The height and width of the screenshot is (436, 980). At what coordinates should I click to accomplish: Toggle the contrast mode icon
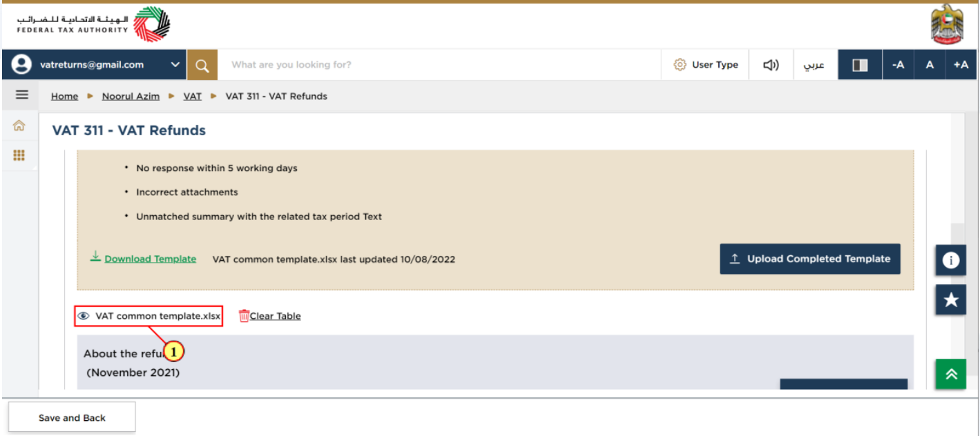pyautogui.click(x=860, y=65)
